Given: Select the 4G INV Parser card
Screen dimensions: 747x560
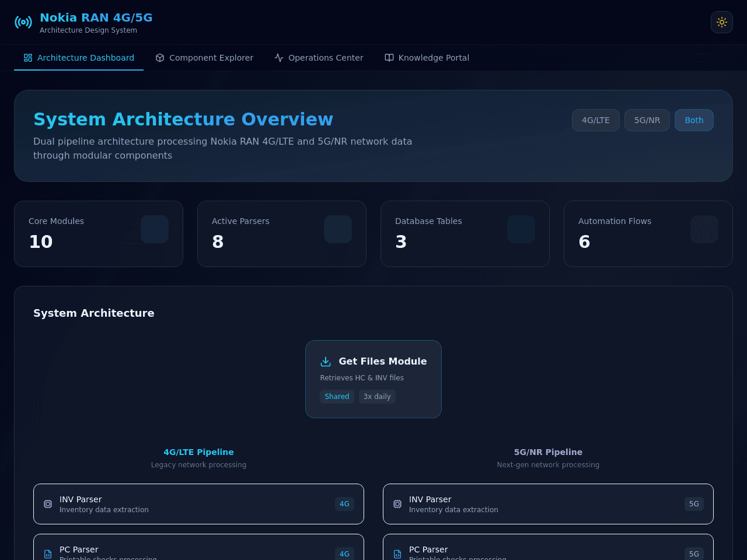Looking at the screenshot, I should pos(198,504).
